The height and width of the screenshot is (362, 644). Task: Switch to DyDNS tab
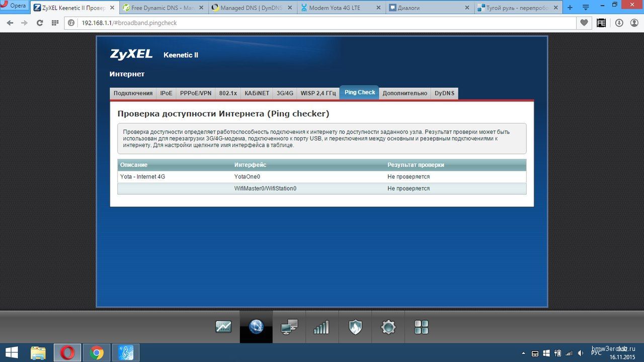coord(444,93)
